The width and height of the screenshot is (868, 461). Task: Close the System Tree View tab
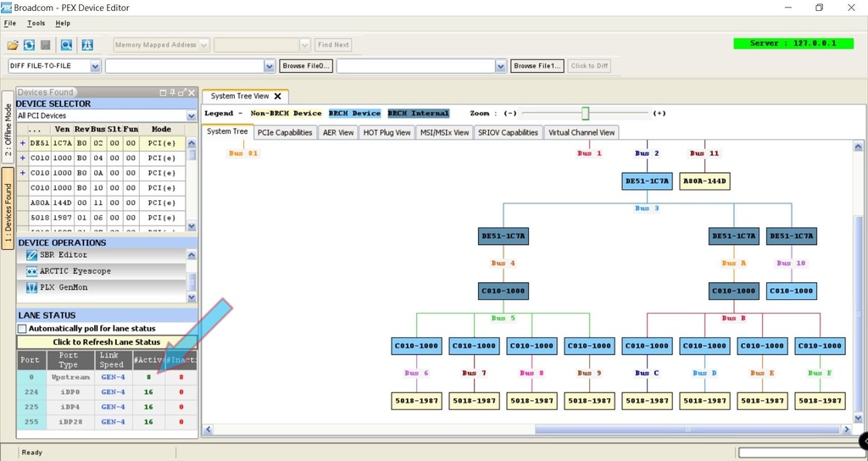[278, 97]
